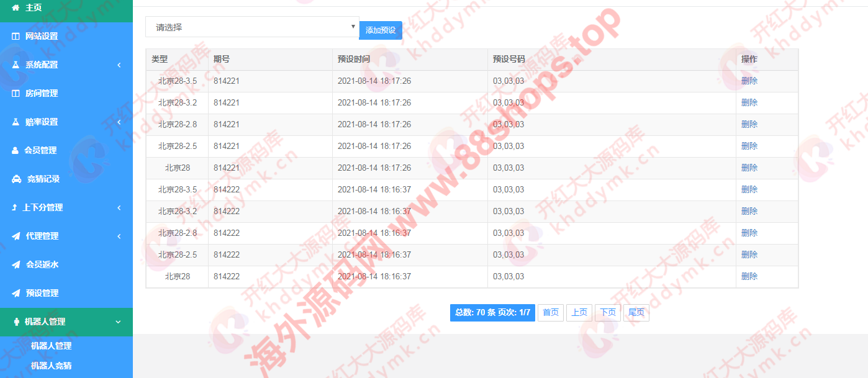Delete the first 北京28-3.5 row for 814221

click(749, 81)
